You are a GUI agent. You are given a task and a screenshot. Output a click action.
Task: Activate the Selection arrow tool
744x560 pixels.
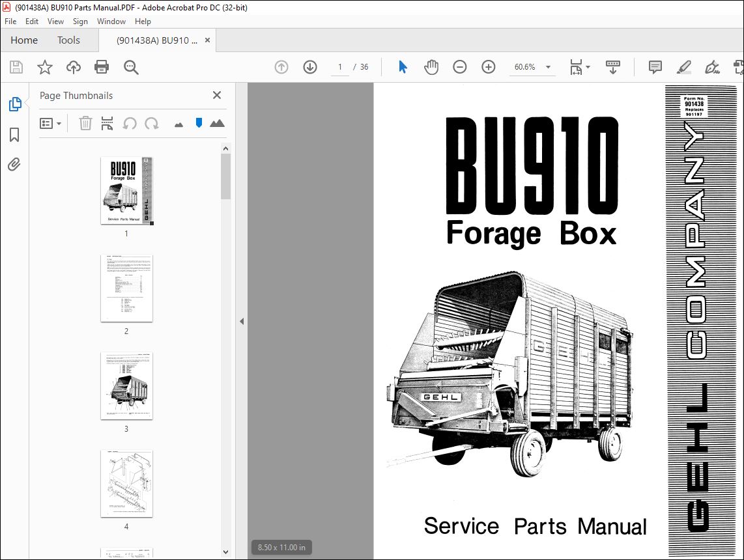coord(403,67)
